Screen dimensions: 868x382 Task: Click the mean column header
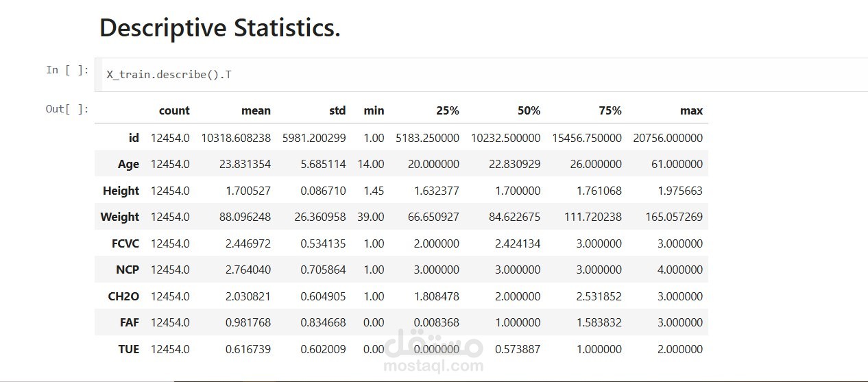click(x=256, y=110)
